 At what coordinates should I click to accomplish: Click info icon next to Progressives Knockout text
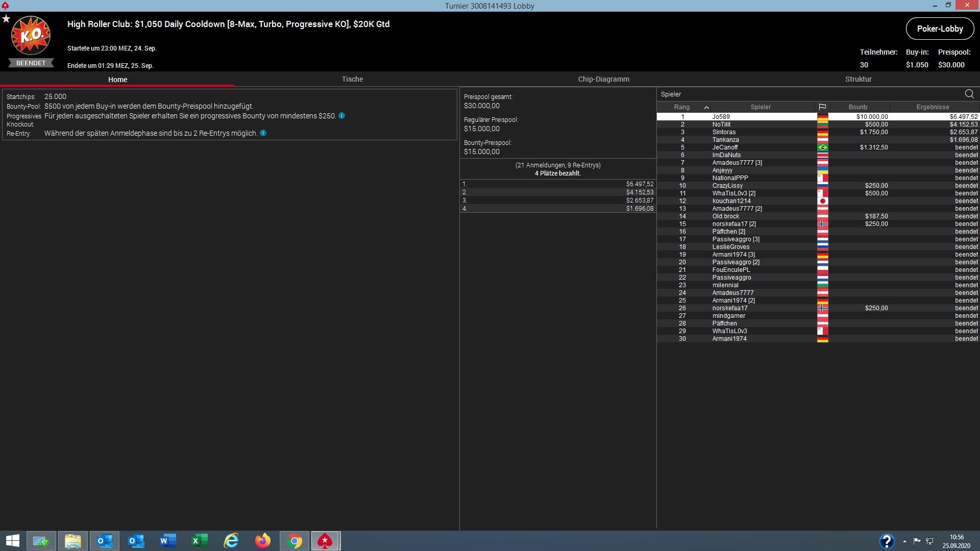341,116
